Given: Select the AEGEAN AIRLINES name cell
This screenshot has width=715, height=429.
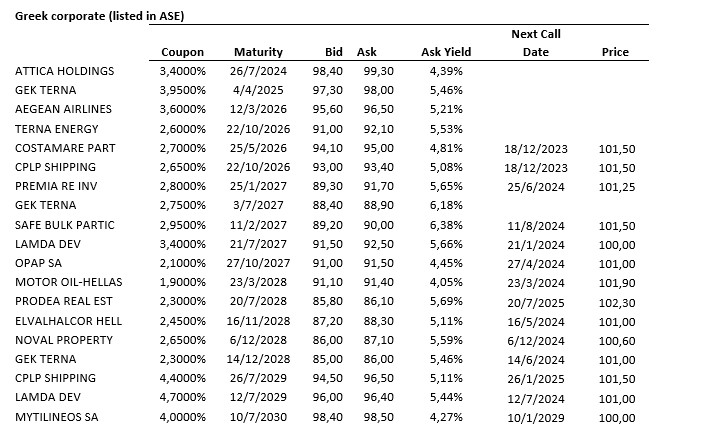Looking at the screenshot, I should (x=63, y=109).
